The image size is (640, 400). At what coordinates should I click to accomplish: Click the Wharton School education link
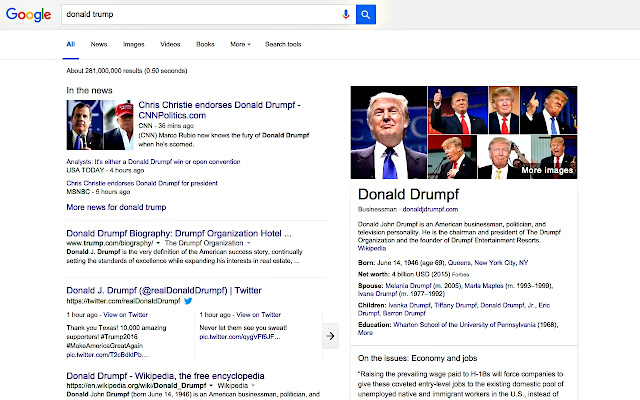pyautogui.click(x=464, y=325)
